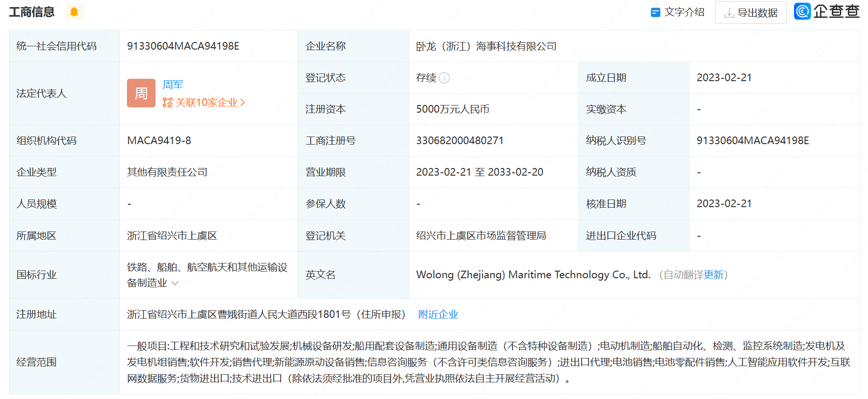This screenshot has width=868, height=399.
Task: Click the 更新 link beside the English name
Action: coord(713,275)
